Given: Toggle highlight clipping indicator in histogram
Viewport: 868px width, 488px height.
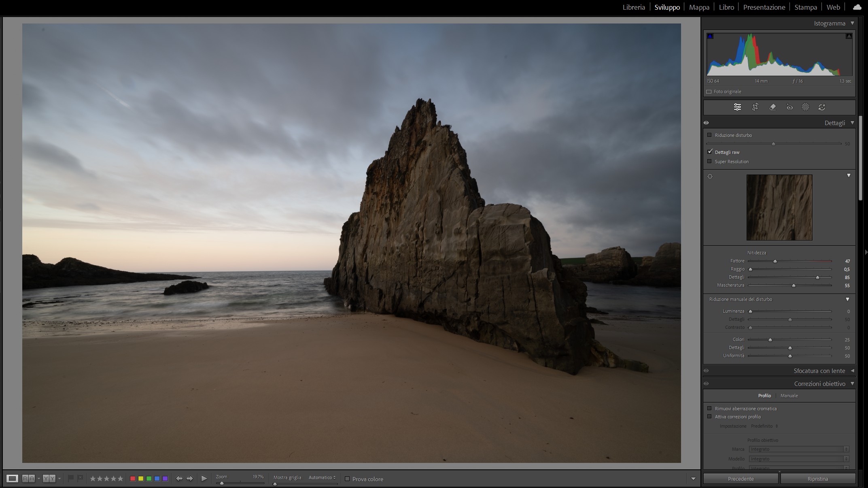Looking at the screenshot, I should click(849, 36).
